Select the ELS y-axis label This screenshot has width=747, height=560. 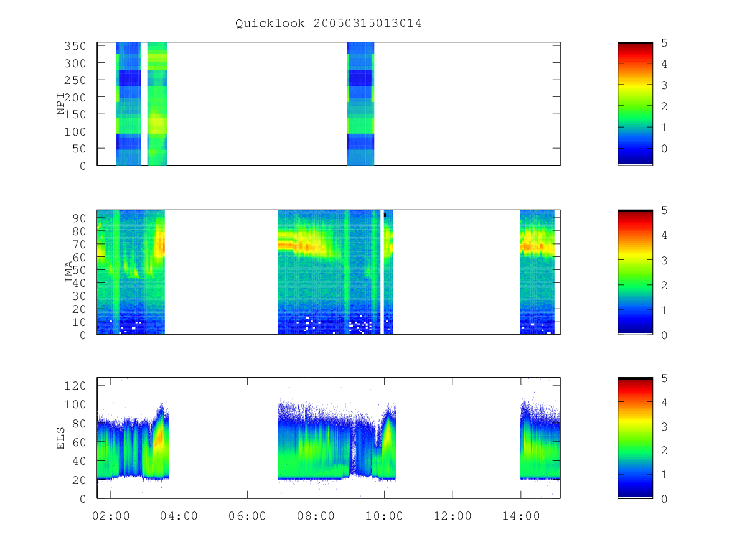click(x=61, y=438)
